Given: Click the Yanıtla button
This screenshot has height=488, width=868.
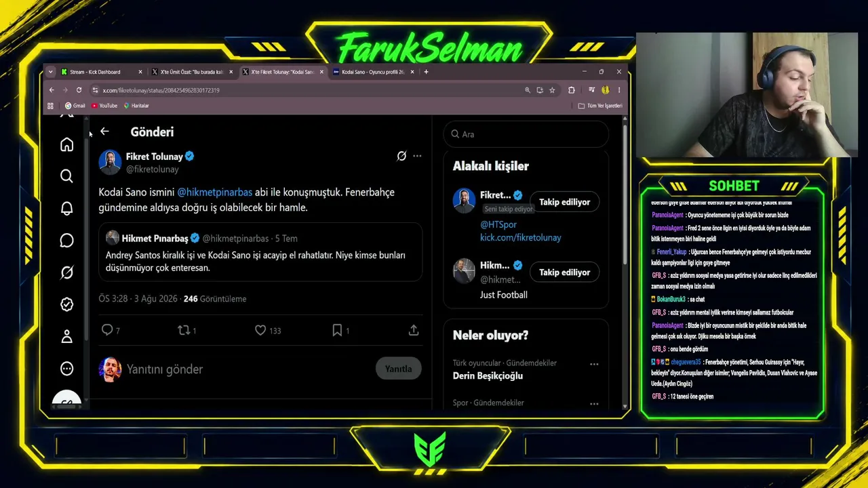Looking at the screenshot, I should click(x=399, y=369).
